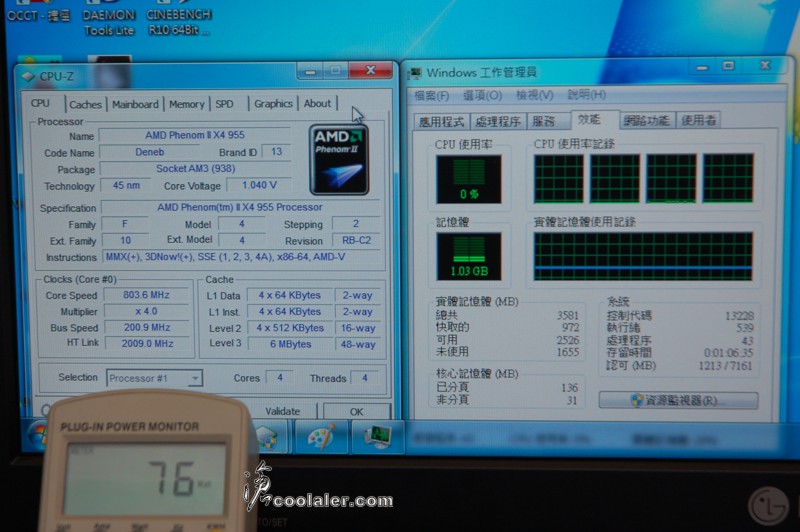Click the fourth CPU usage history graph

tap(728, 179)
